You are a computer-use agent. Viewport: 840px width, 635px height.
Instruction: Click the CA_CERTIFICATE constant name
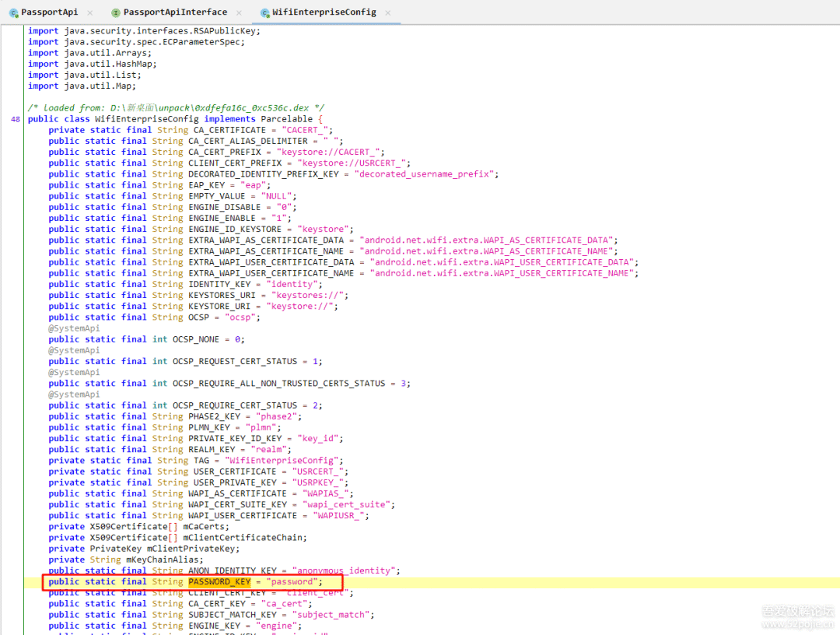[229, 130]
